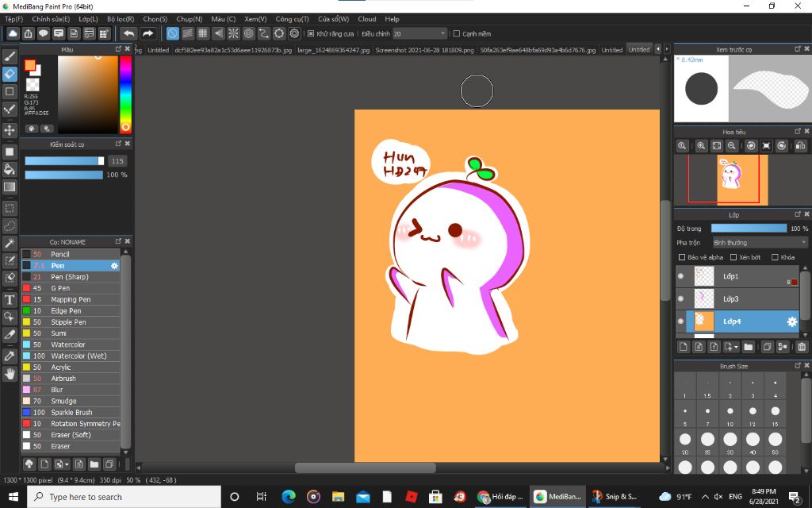Create a new layer in Layers panel
812x508 pixels.
pyautogui.click(x=683, y=347)
